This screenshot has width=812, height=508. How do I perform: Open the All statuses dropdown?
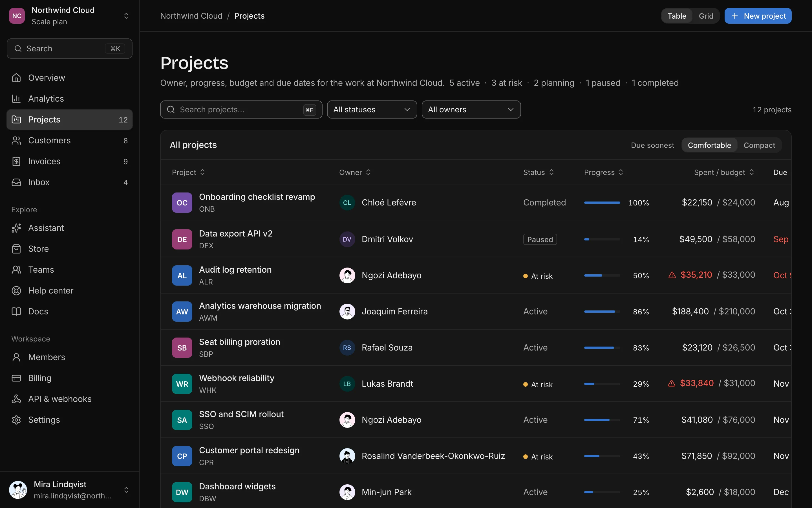coord(372,110)
